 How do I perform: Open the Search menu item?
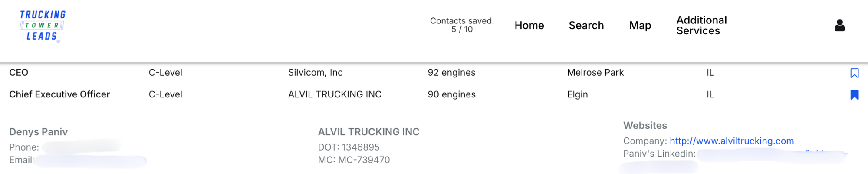[586, 26]
